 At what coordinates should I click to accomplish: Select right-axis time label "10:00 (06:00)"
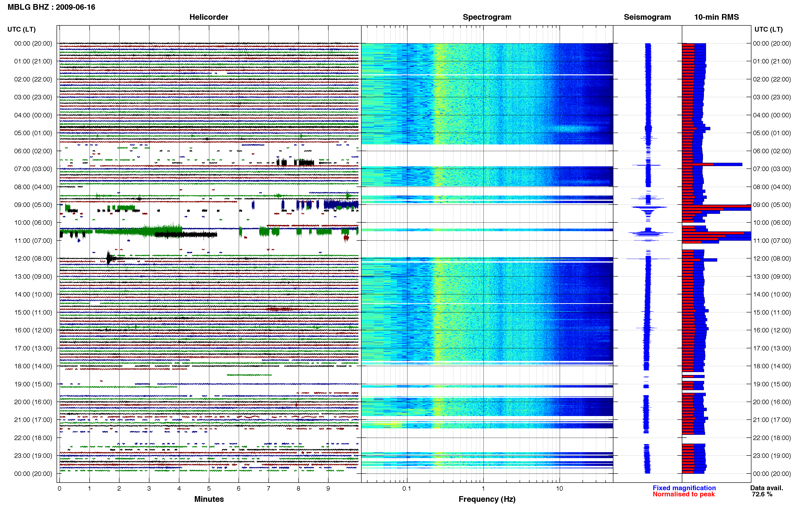click(772, 223)
